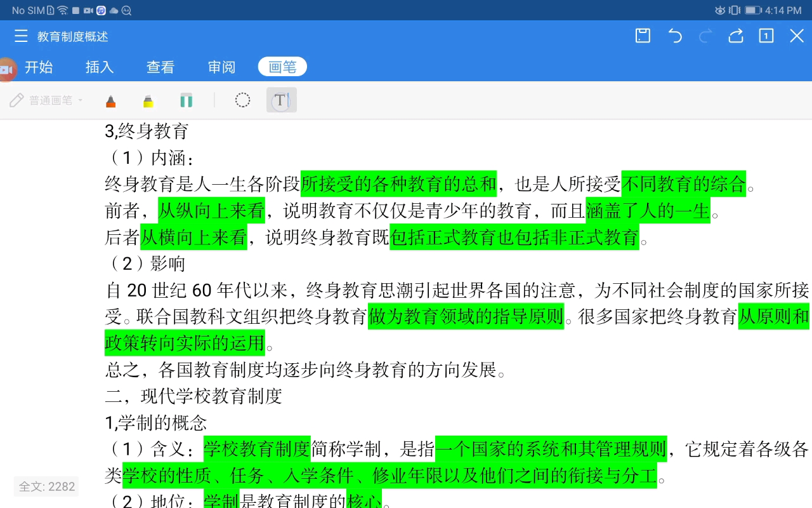Tap the vibrate mode icon in status bar

point(735,10)
